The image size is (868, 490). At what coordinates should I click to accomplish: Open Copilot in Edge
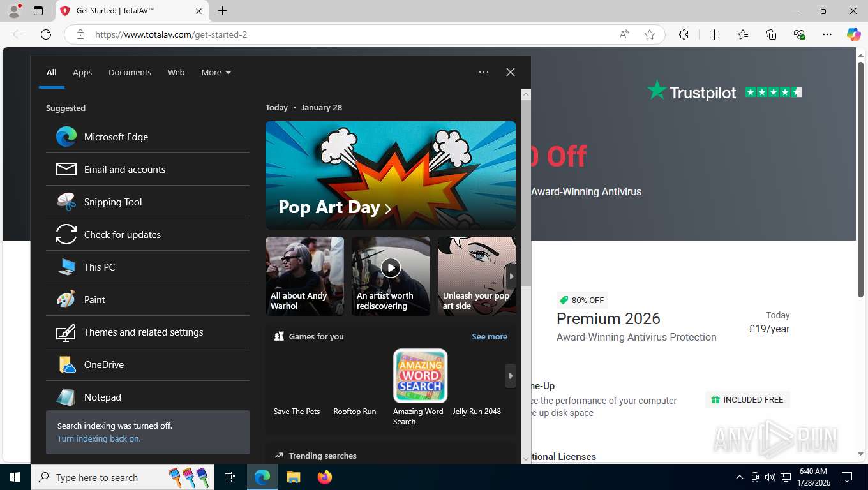853,34
